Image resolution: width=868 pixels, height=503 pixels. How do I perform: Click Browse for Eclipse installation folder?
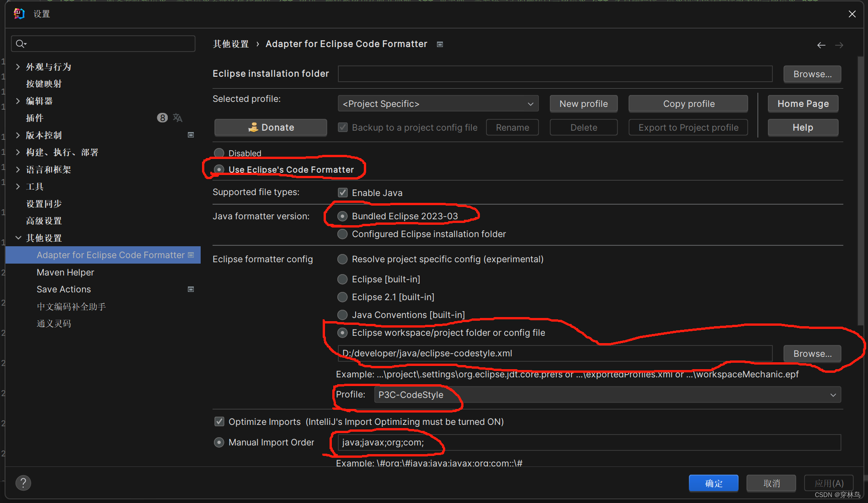click(812, 74)
